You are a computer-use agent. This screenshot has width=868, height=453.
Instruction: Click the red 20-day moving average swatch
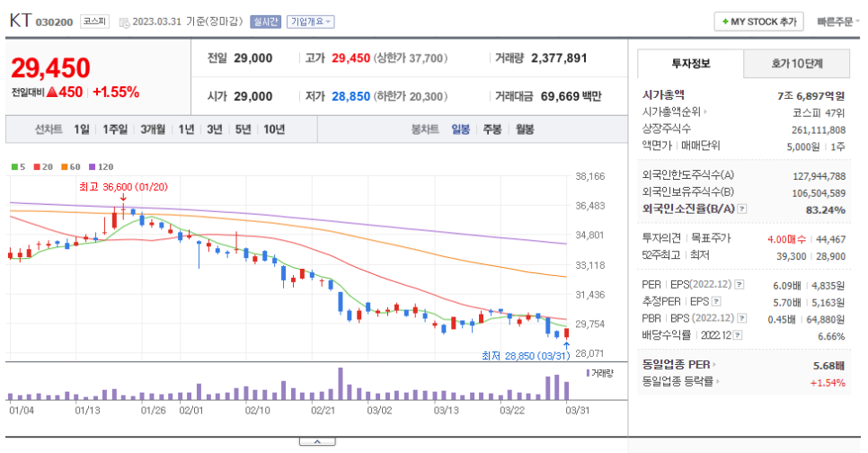point(37,166)
